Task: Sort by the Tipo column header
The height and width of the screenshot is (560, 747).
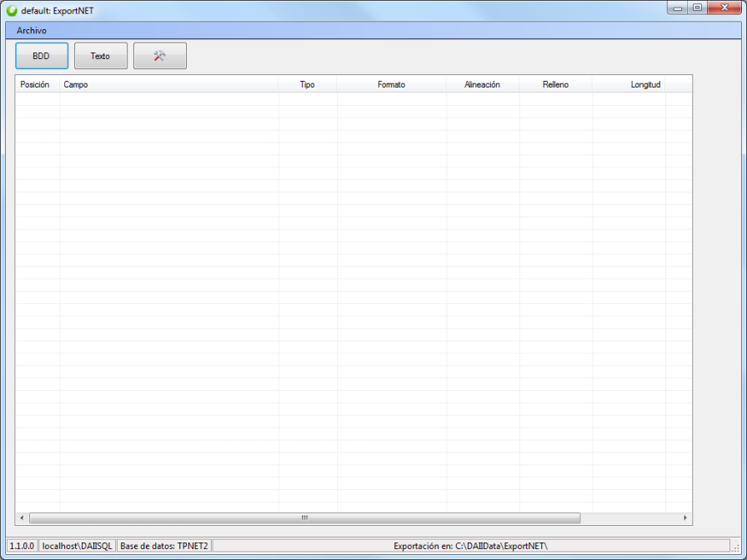Action: (308, 84)
